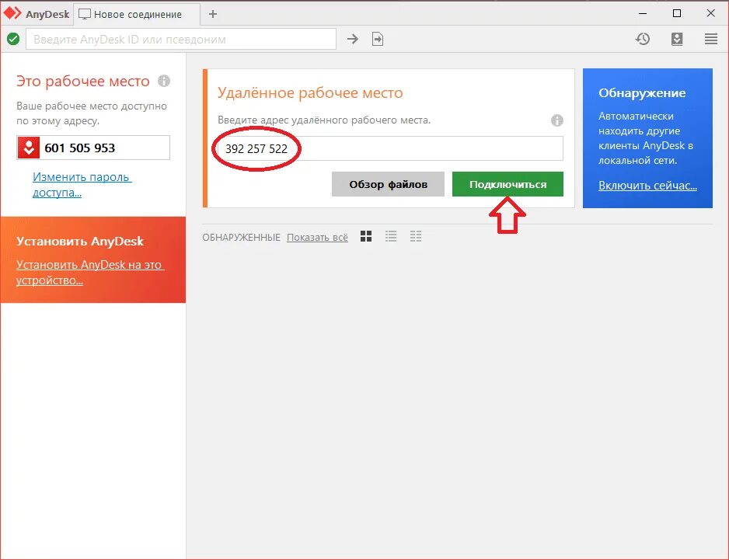
Task: Click the Обнаружение heading
Action: coord(642,93)
